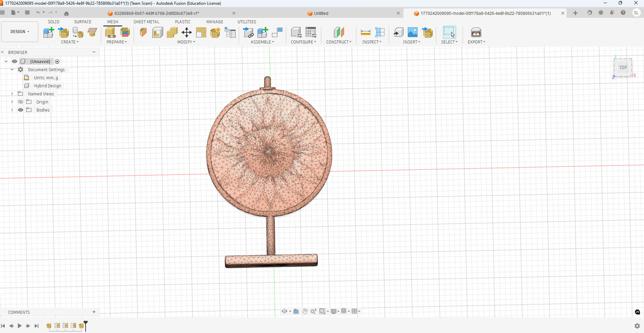
Task: Show the hidden Origin folder
Action: point(21,102)
